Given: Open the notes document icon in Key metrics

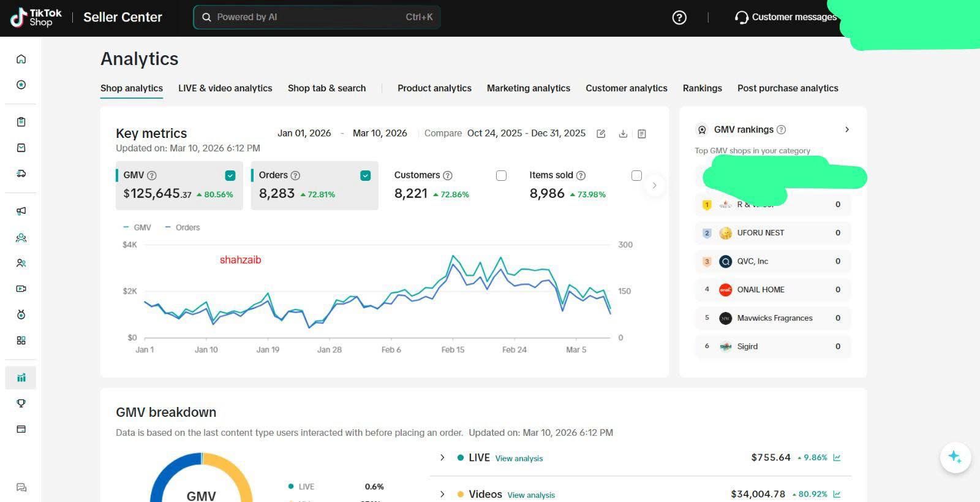Looking at the screenshot, I should coord(642,134).
